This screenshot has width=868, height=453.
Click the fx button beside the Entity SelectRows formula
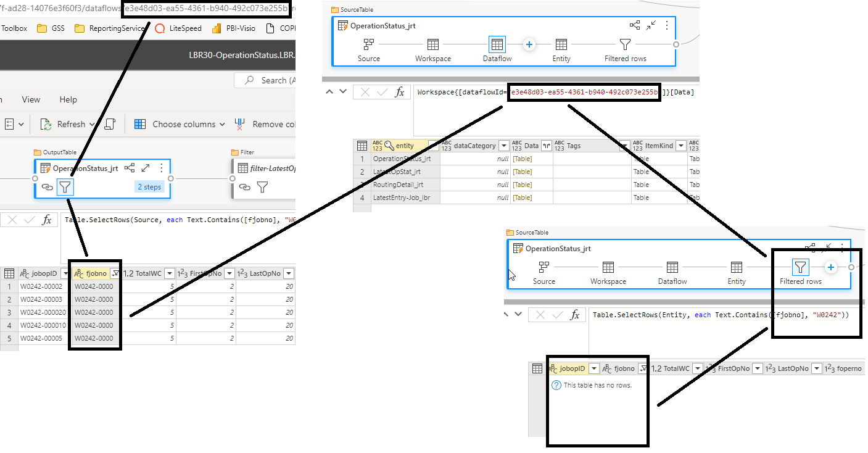coord(575,315)
